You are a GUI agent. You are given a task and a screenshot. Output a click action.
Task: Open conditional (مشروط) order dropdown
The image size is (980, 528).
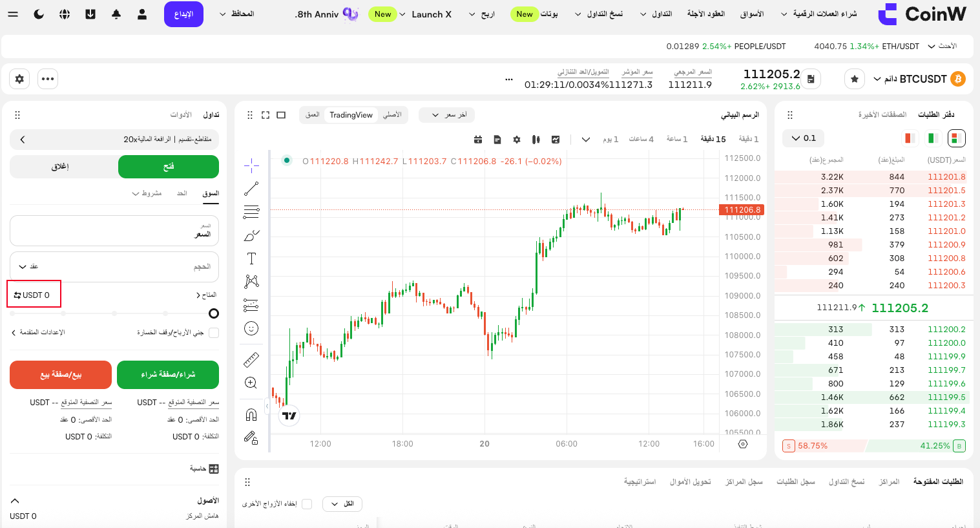(147, 193)
